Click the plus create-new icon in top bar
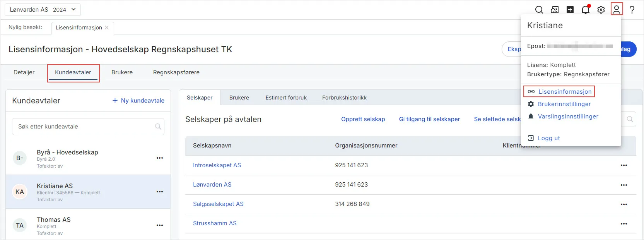The width and height of the screenshot is (644, 240). [x=570, y=10]
